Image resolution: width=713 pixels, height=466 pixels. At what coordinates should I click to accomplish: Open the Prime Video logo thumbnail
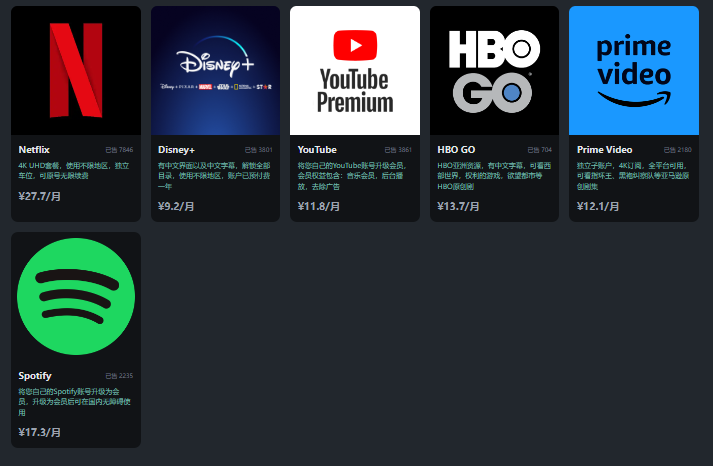coord(634,70)
